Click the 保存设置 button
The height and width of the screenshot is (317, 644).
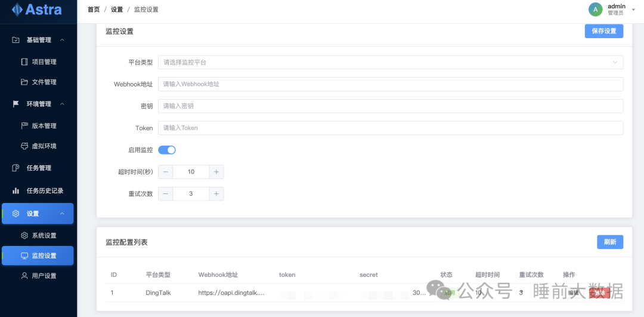pos(603,31)
